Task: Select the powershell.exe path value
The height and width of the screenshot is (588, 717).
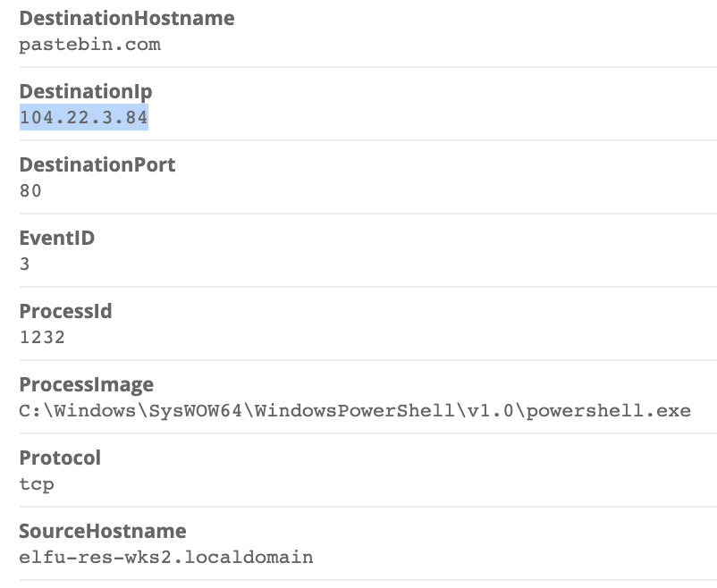Action: click(355, 410)
